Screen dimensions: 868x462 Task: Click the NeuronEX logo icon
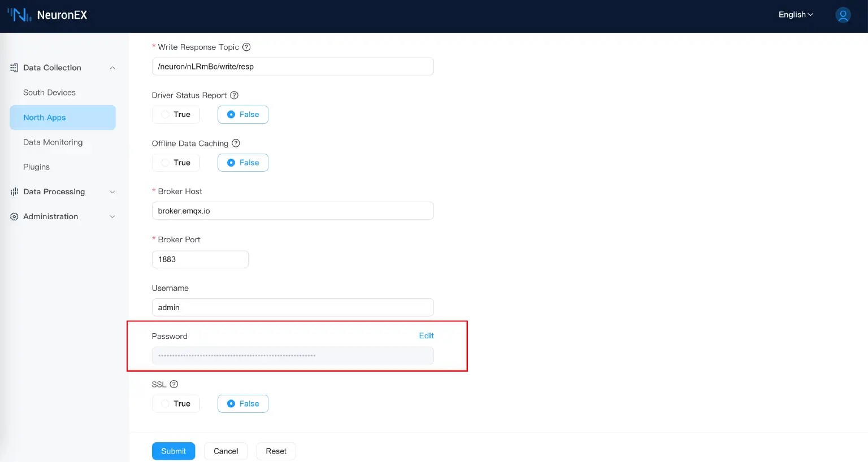click(21, 15)
